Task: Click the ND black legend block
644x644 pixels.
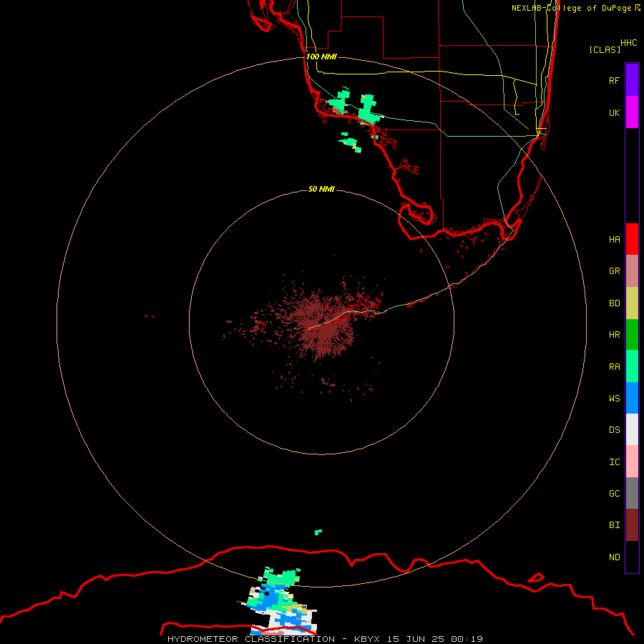Action: point(632,557)
